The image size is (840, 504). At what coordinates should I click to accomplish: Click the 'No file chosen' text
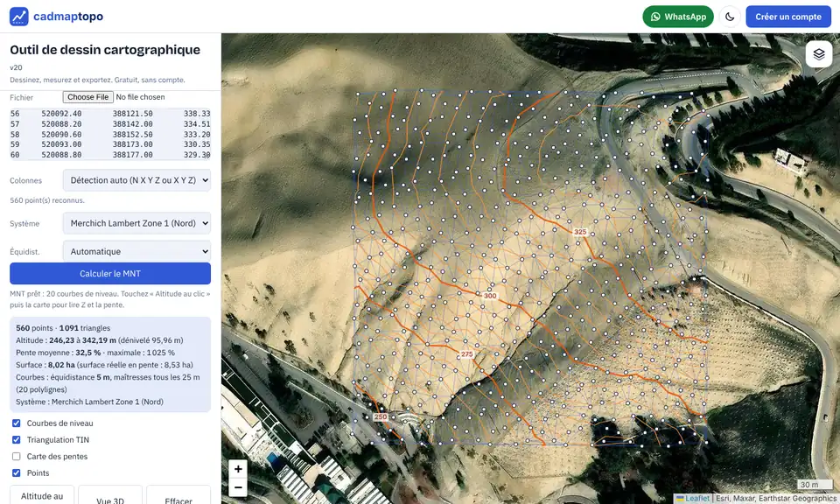[140, 97]
